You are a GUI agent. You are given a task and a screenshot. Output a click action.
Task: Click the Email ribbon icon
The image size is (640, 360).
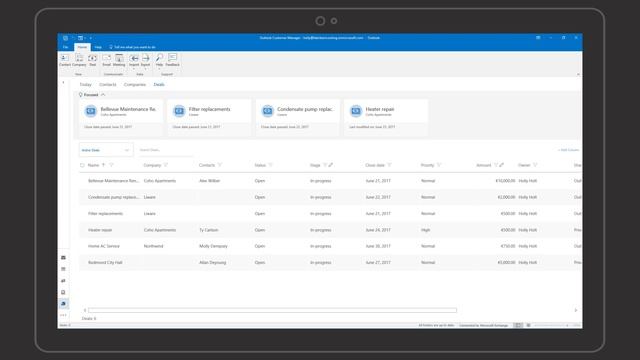click(107, 60)
